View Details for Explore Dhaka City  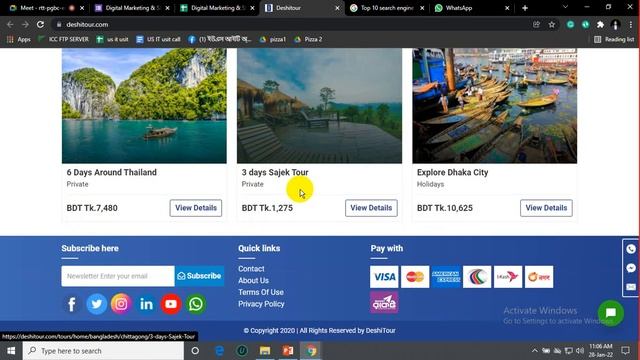[x=546, y=208]
